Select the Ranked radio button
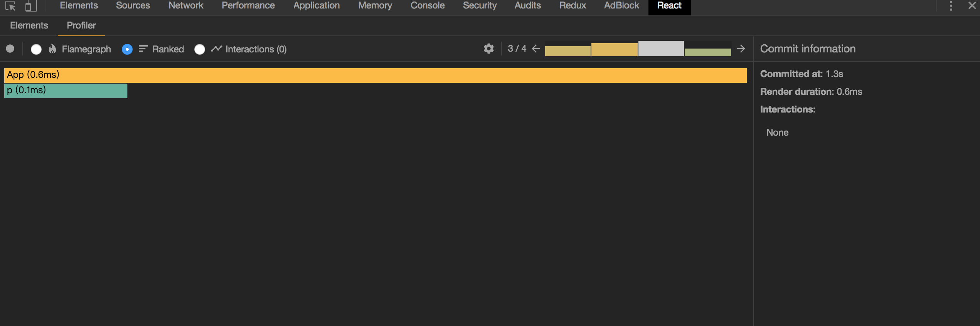The image size is (980, 326). [x=127, y=49]
